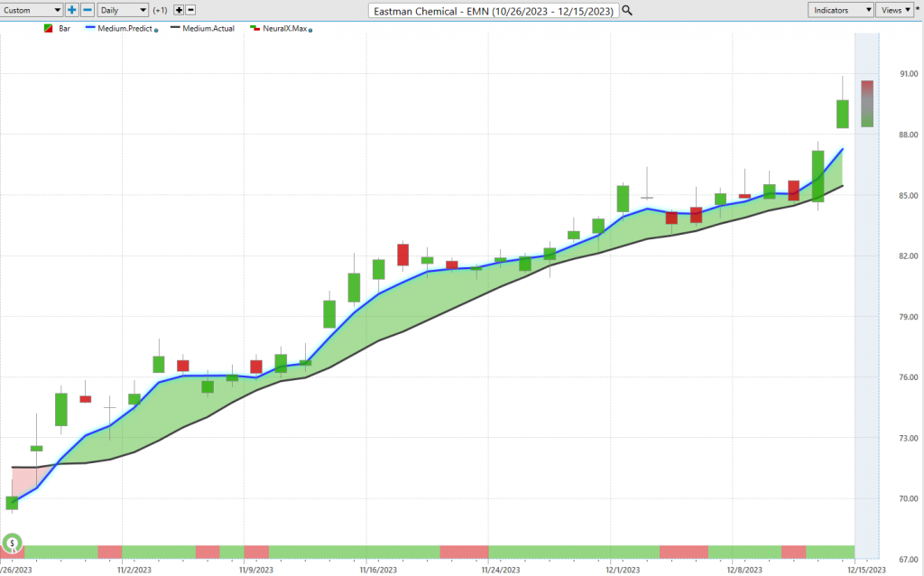Click the NeuralX.Max legend label
924x576 pixels.
coord(284,28)
